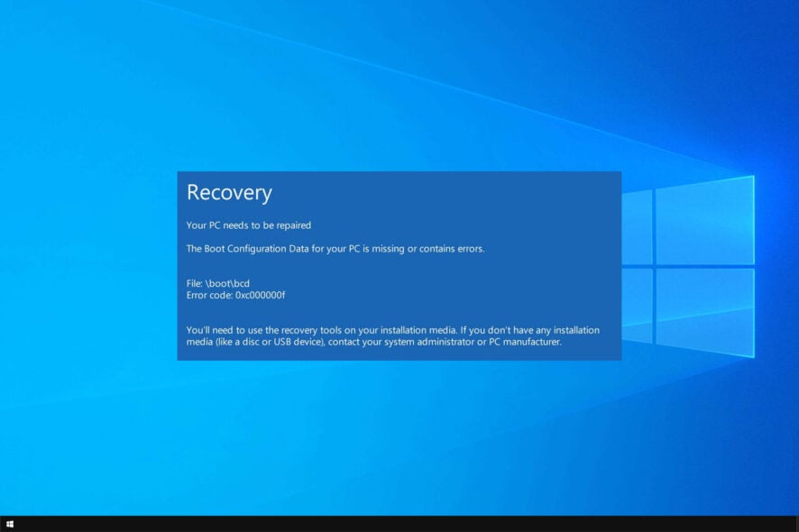Click the line 'media (like a disc or USB device)'
Viewport: 799px width, 532px height.
[374, 342]
